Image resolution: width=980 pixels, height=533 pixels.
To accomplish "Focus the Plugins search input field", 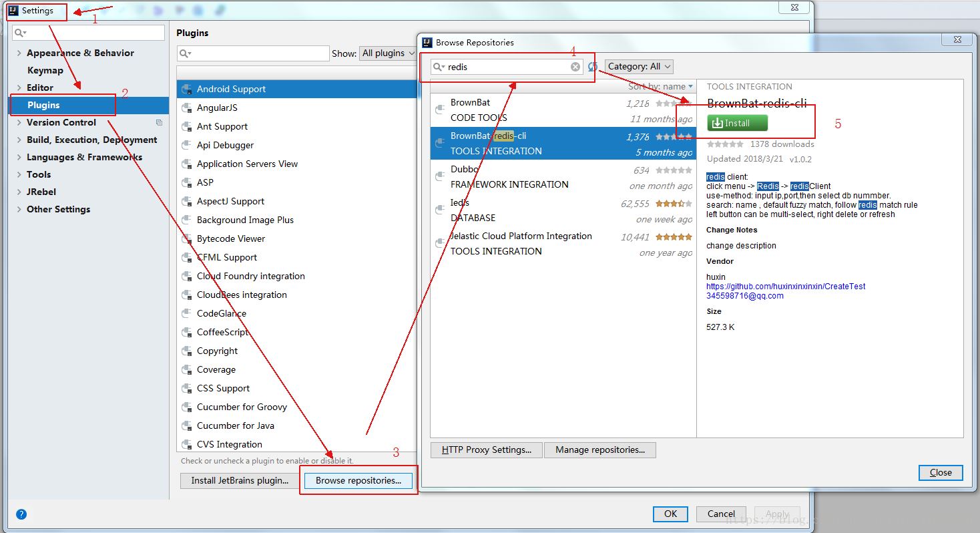I will click(x=254, y=53).
